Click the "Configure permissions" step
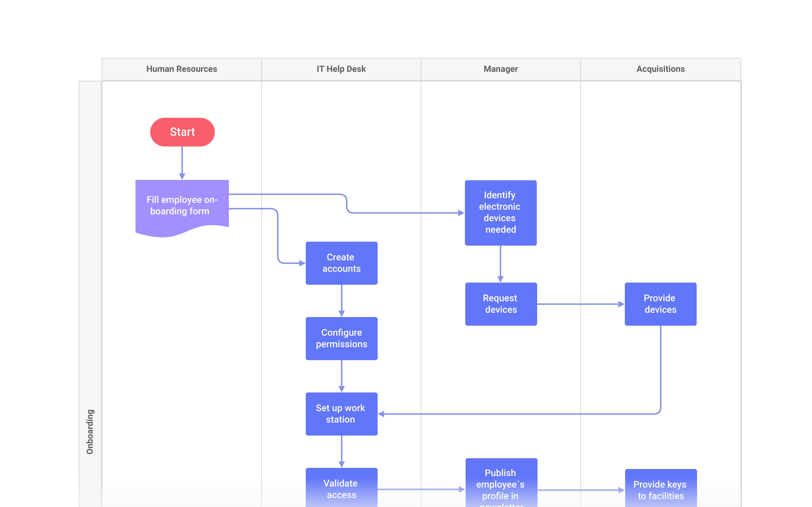 point(341,338)
